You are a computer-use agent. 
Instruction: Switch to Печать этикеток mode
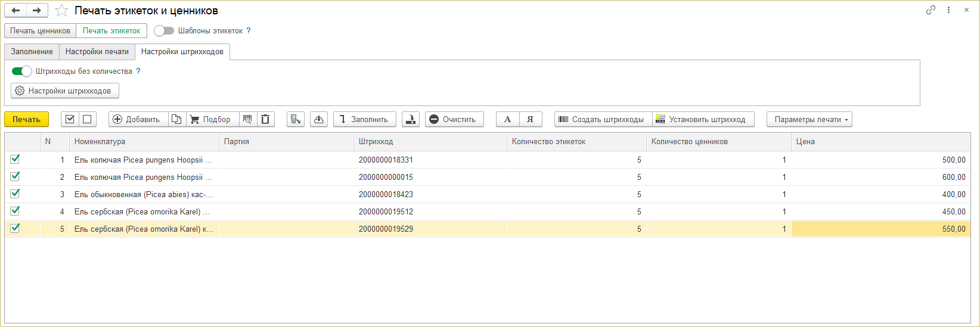tap(111, 30)
